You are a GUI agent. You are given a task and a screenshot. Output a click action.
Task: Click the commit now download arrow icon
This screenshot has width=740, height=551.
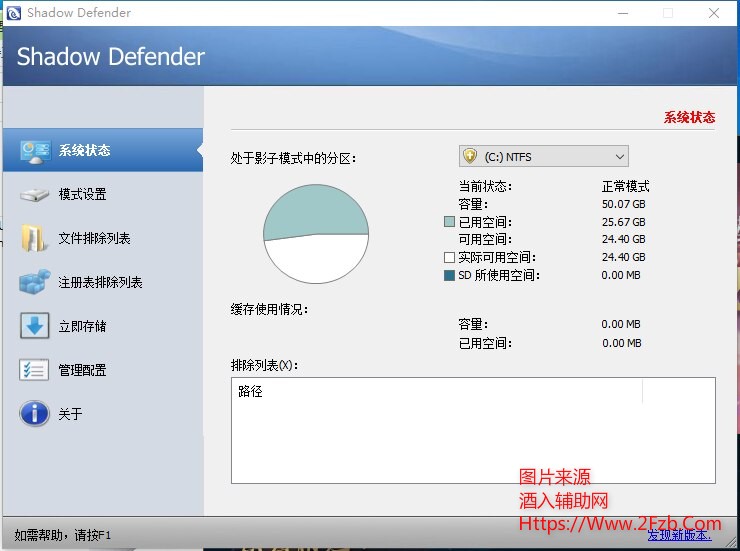click(x=34, y=326)
